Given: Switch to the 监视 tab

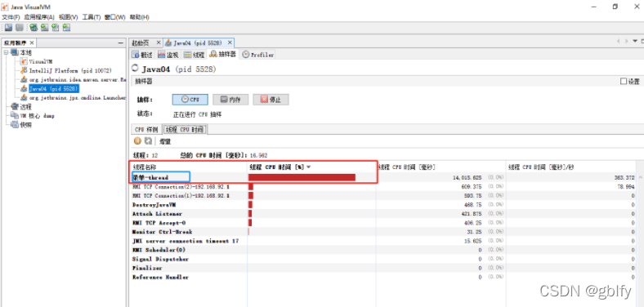Looking at the screenshot, I should tap(168, 54).
